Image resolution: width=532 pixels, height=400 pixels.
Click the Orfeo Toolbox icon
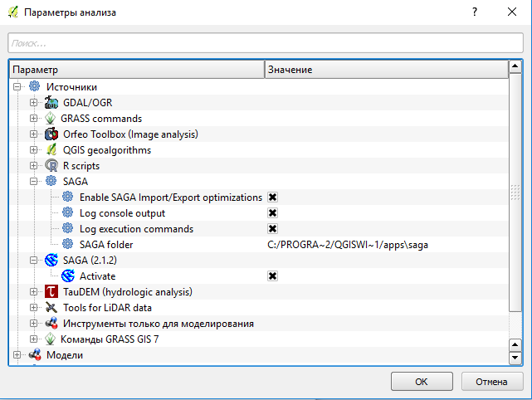51,134
